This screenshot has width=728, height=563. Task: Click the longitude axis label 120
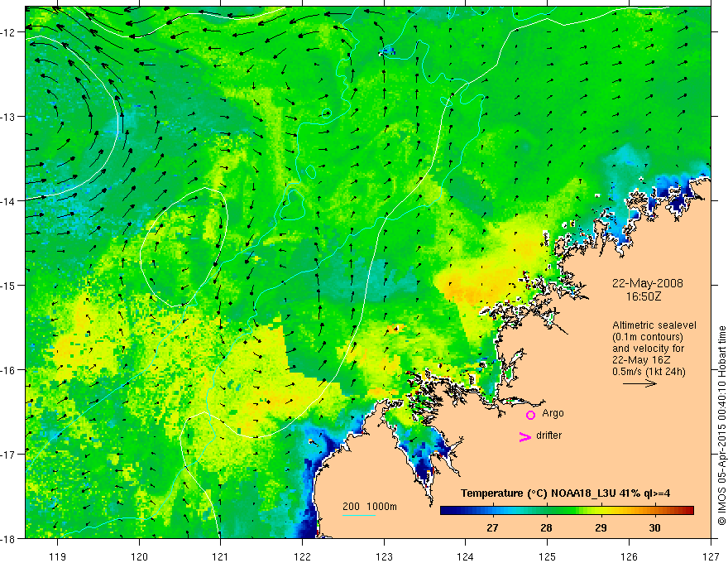click(139, 556)
